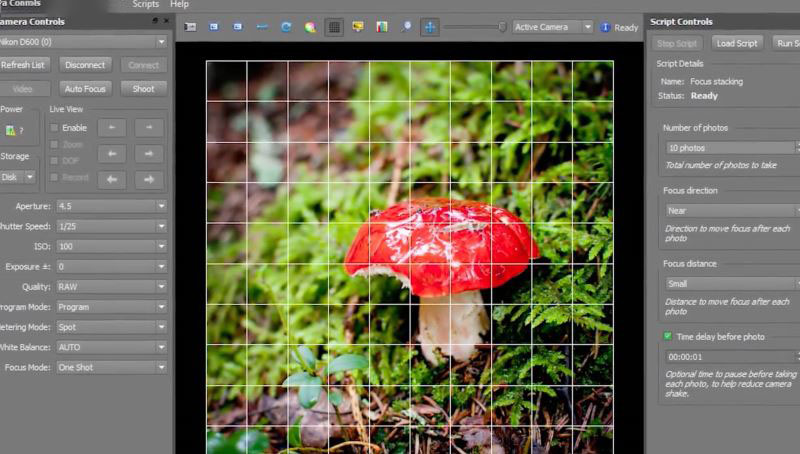800x454 pixels.
Task: Open the Shutter Speed 1/25 dropdown
Action: pyautogui.click(x=111, y=226)
